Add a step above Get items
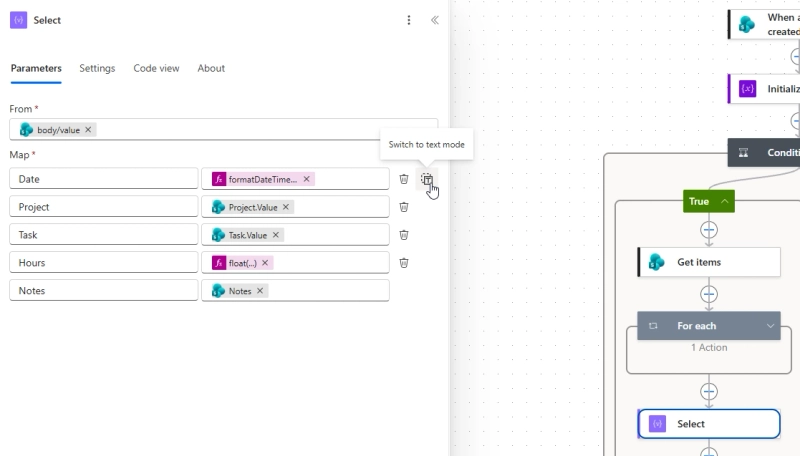The width and height of the screenshot is (800, 456). coord(709,230)
